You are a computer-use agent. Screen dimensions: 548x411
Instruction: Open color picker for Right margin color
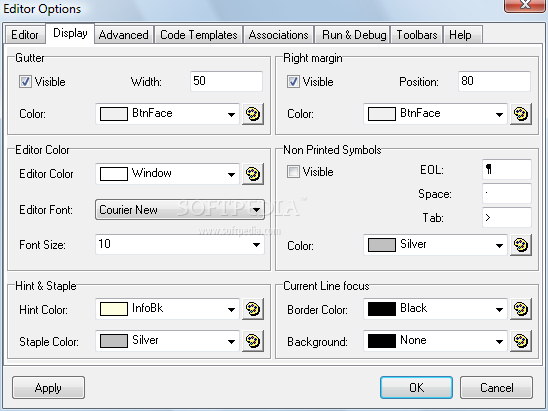[521, 114]
